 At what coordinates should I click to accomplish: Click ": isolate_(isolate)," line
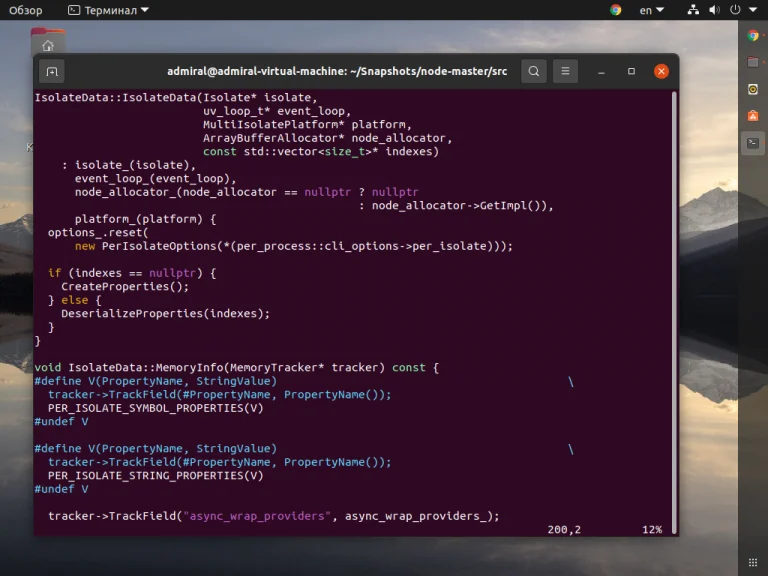point(129,165)
